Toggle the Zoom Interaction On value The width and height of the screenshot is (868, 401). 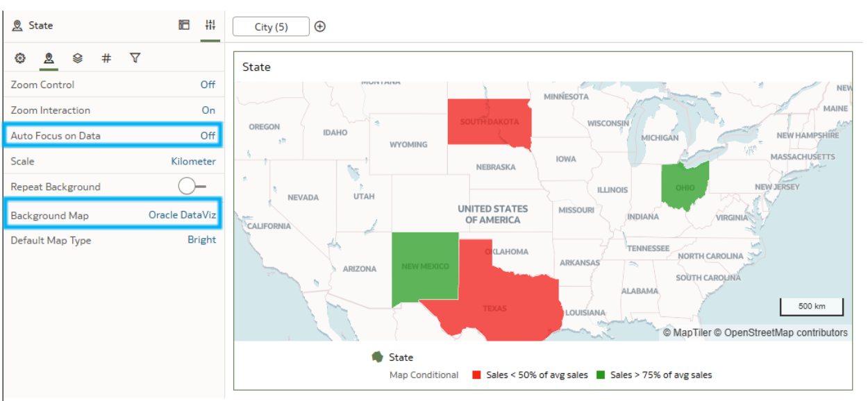click(208, 110)
